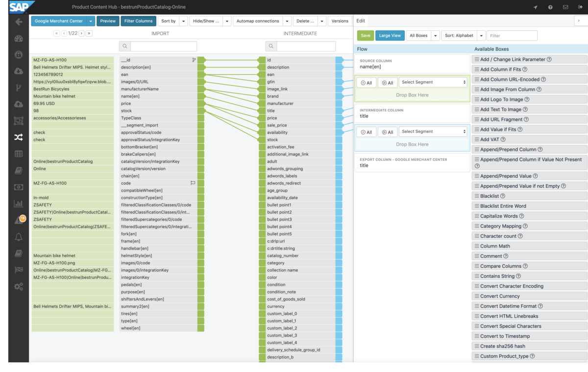Open the bar chart analytics sidebar icon

[x=18, y=203]
